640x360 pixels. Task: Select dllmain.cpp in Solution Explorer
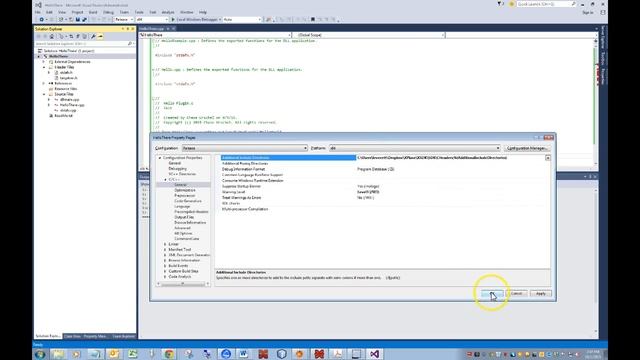[x=69, y=99]
